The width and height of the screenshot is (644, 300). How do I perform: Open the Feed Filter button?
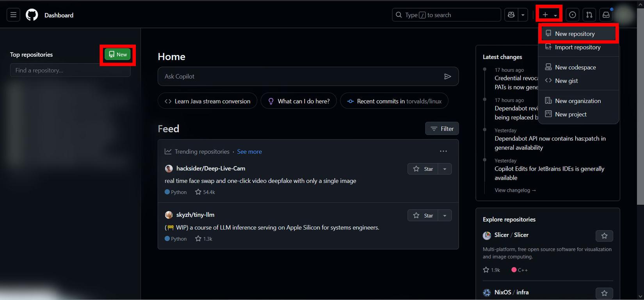click(442, 129)
